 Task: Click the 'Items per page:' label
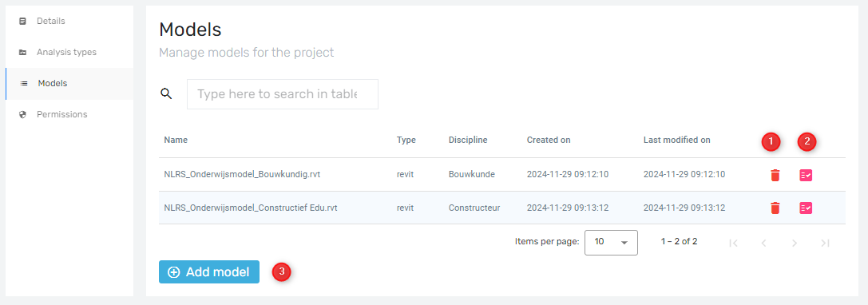[x=547, y=241]
